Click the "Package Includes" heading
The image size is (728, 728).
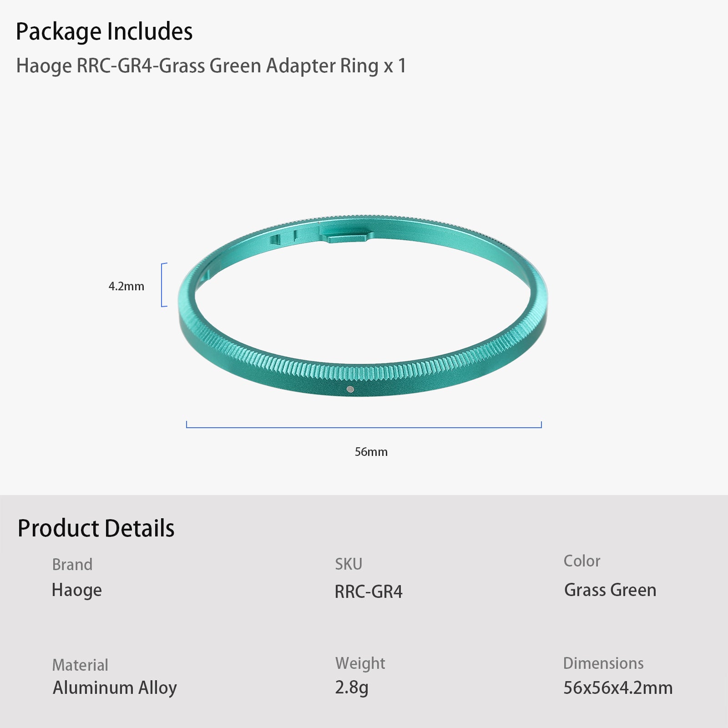pos(104,32)
